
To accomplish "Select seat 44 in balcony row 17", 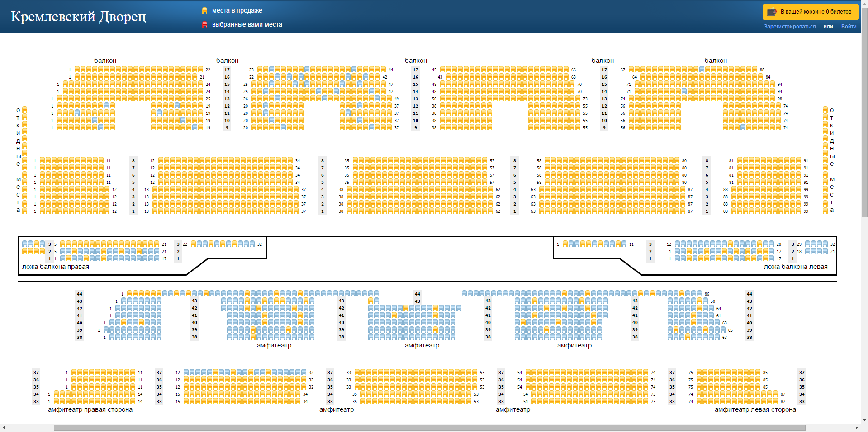I will [384, 70].
